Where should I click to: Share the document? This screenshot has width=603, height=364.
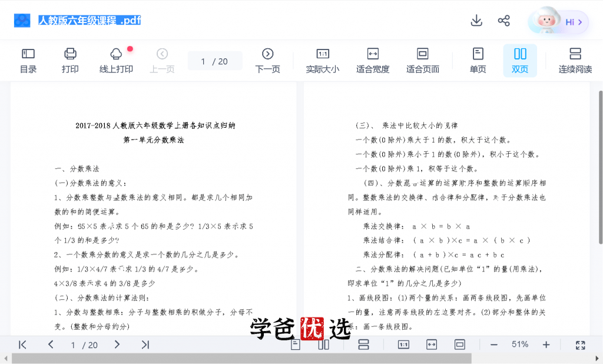[504, 21]
